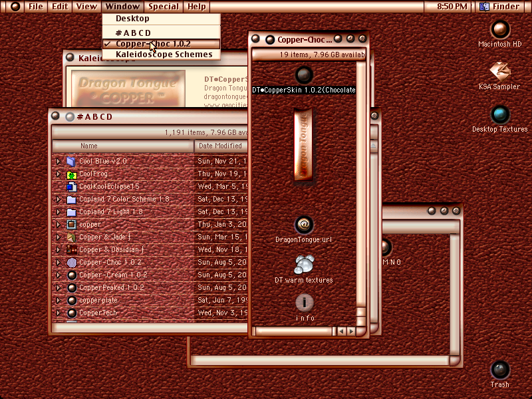Expand the Copper & Obsidian ƒ folder
532x399 pixels.
[59, 250]
